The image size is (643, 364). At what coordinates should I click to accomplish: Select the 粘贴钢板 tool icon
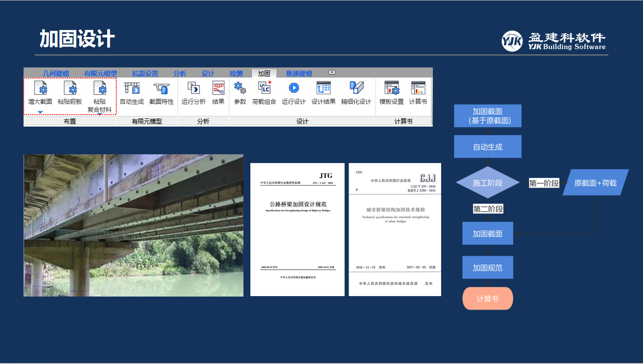[x=70, y=88]
